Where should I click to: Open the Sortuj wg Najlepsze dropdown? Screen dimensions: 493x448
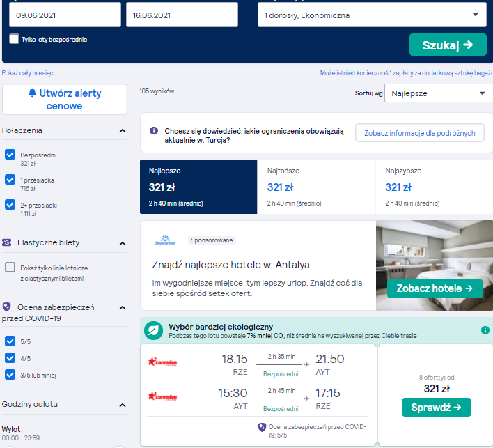click(438, 93)
